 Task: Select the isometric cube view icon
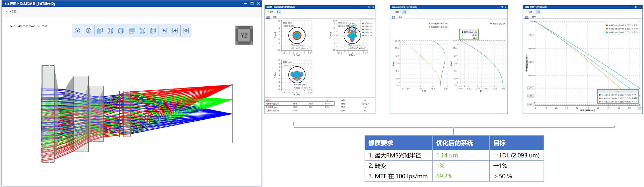tap(88, 30)
